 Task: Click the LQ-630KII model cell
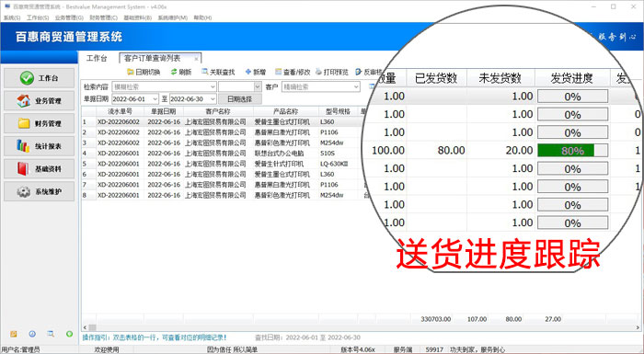click(334, 164)
